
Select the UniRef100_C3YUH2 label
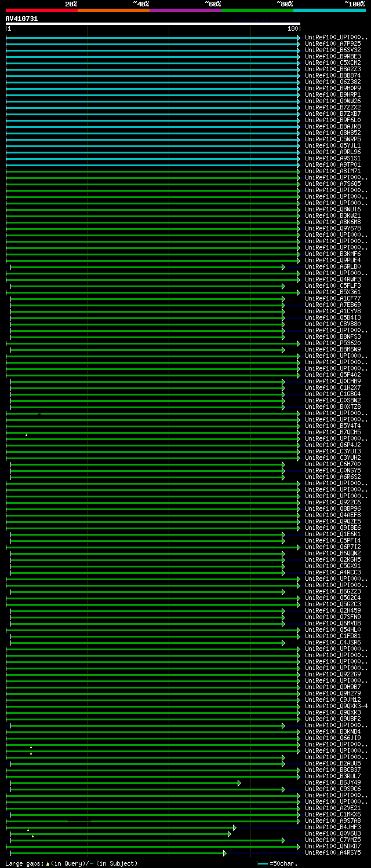333,457
